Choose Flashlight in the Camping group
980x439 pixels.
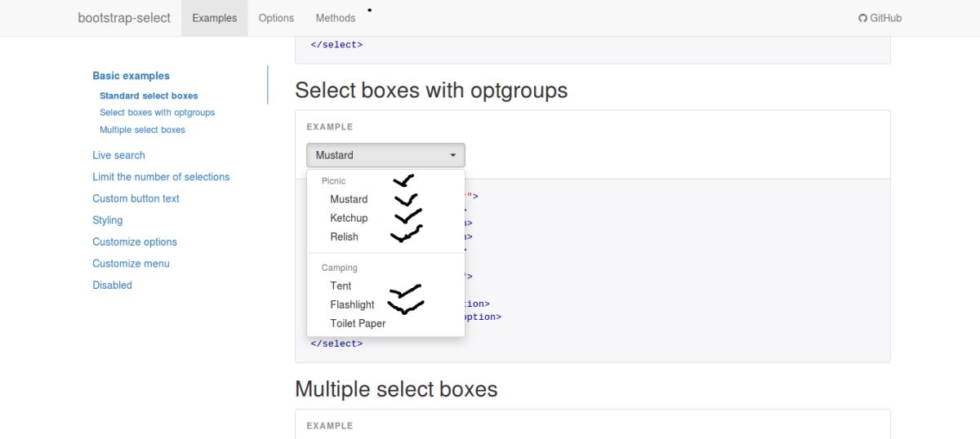(x=352, y=304)
